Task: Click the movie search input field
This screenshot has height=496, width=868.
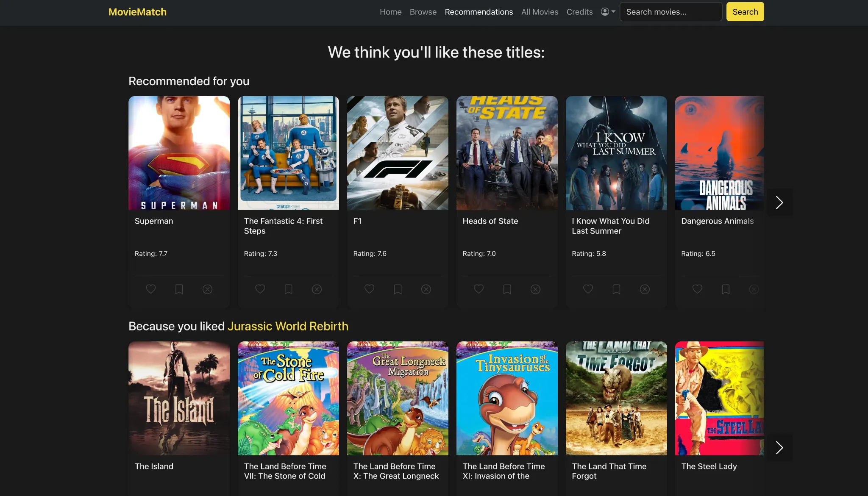Action: click(x=670, y=12)
